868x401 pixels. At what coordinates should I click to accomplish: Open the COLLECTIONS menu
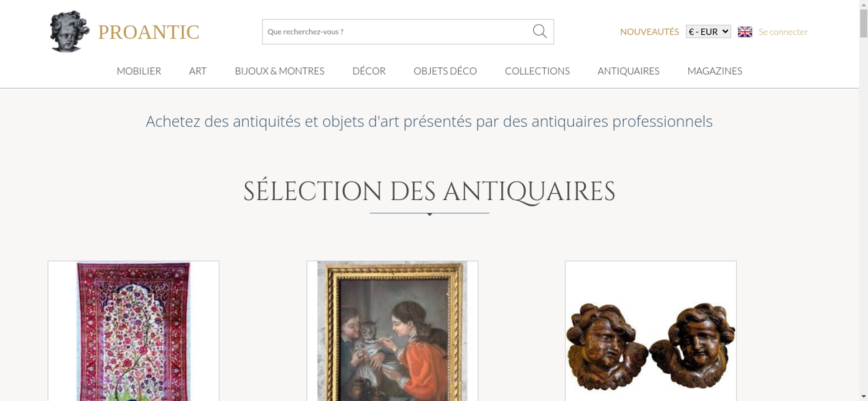(x=537, y=71)
